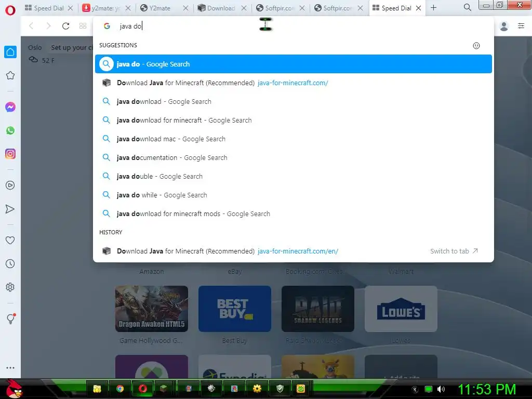Open History clock icon in sidebar
This screenshot has width=532, height=399.
pyautogui.click(x=10, y=263)
